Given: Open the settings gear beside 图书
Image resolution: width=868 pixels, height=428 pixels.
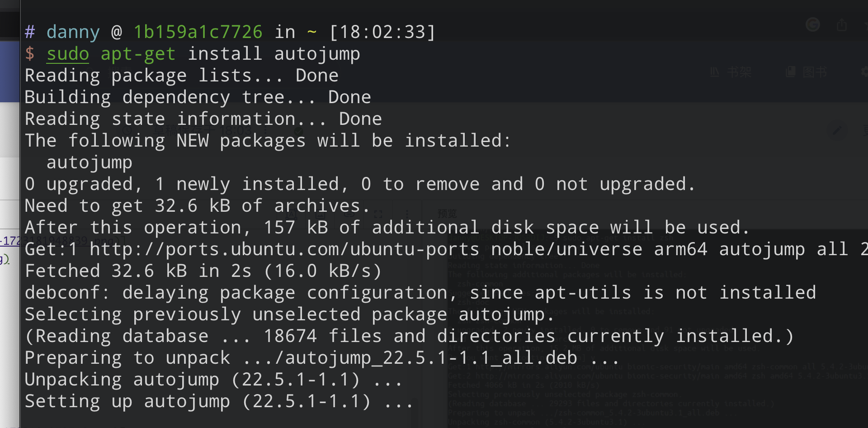Looking at the screenshot, I should pos(864,71).
